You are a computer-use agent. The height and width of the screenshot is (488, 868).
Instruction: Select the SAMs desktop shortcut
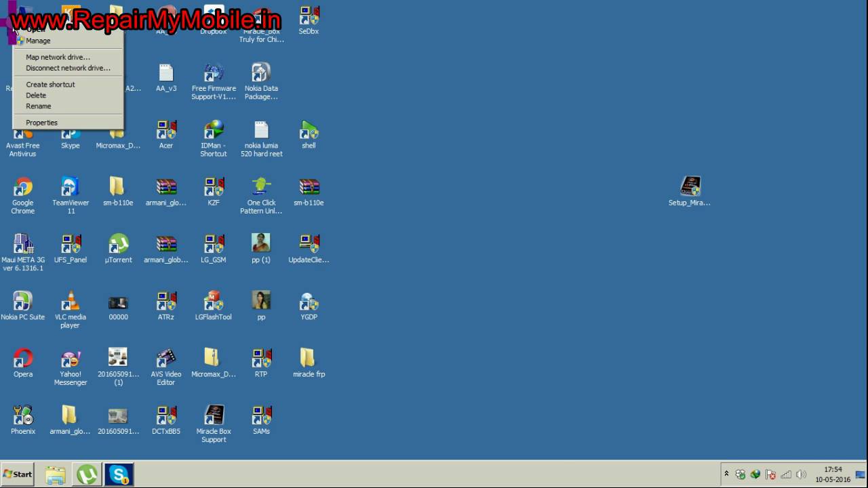(261, 420)
